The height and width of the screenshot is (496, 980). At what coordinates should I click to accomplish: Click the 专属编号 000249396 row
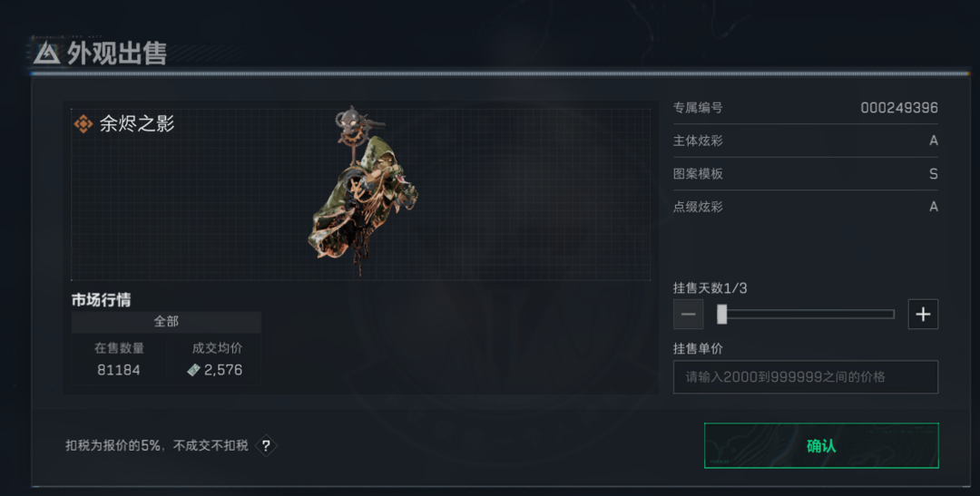(805, 107)
